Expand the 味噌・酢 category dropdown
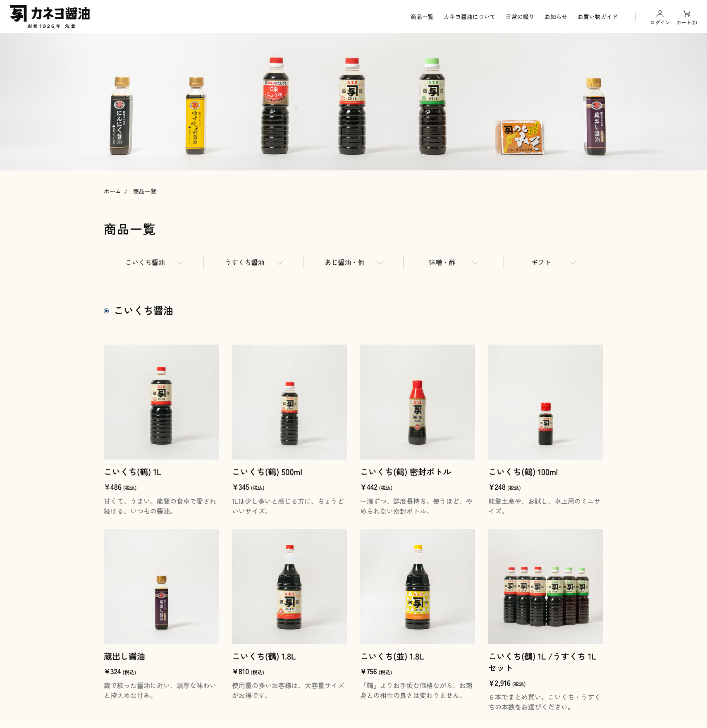The width and height of the screenshot is (707, 728). [x=453, y=262]
